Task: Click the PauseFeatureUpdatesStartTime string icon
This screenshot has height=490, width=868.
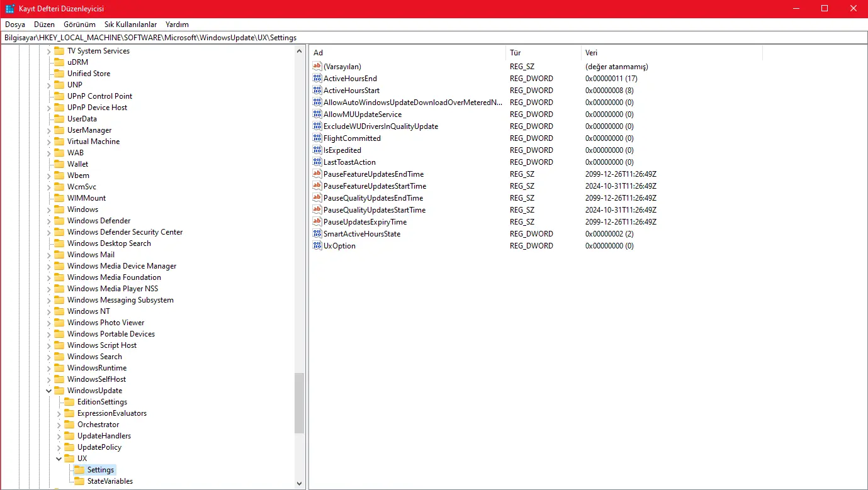Action: tap(317, 186)
